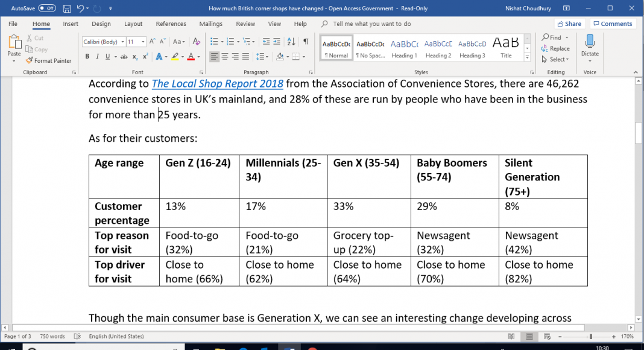
Task: Click the zoom slider handle
Action: (590, 337)
